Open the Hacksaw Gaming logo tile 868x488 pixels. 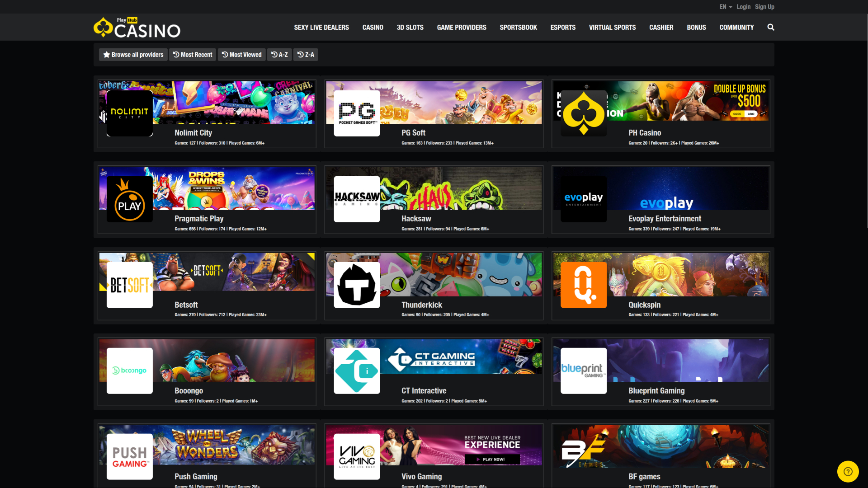click(356, 199)
